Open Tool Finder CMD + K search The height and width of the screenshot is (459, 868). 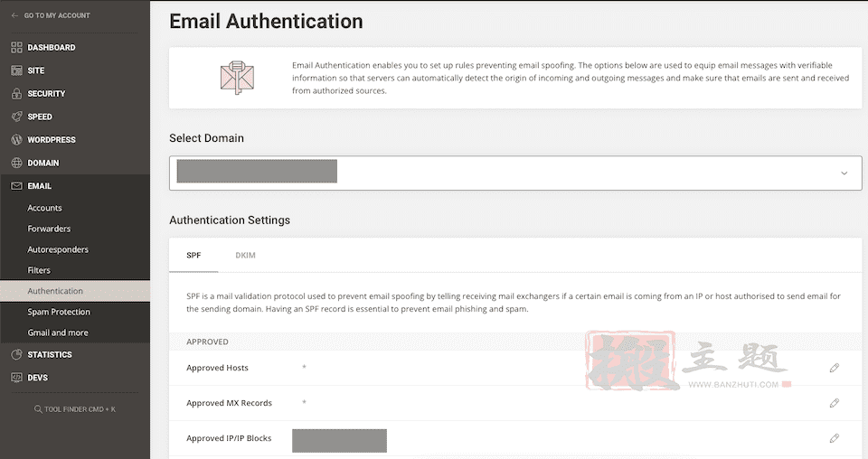pyautogui.click(x=75, y=409)
